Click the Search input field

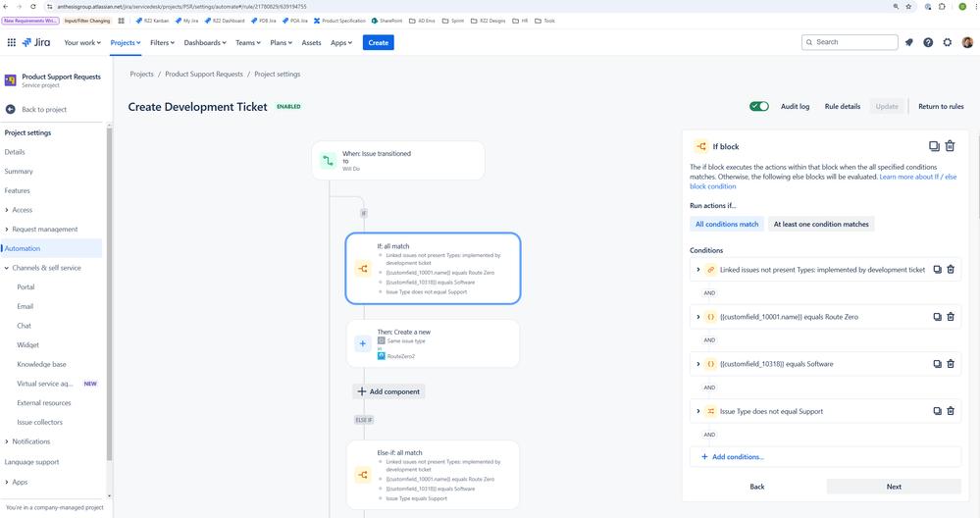click(x=850, y=42)
